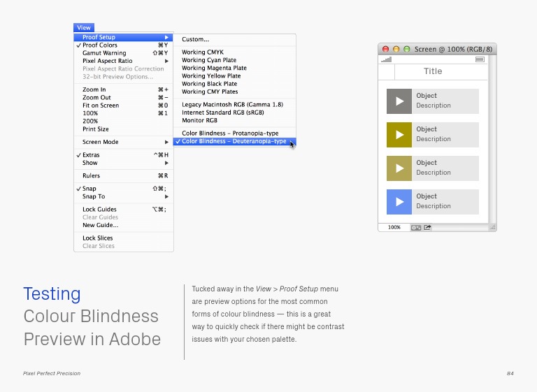The height and width of the screenshot is (392, 537).
Task: Click the Title header in mockup
Action: click(433, 71)
